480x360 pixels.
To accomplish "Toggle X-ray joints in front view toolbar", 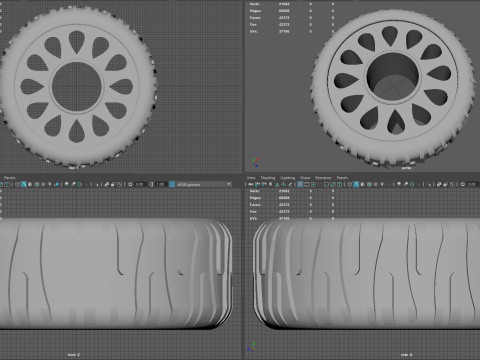I will click(119, 184).
